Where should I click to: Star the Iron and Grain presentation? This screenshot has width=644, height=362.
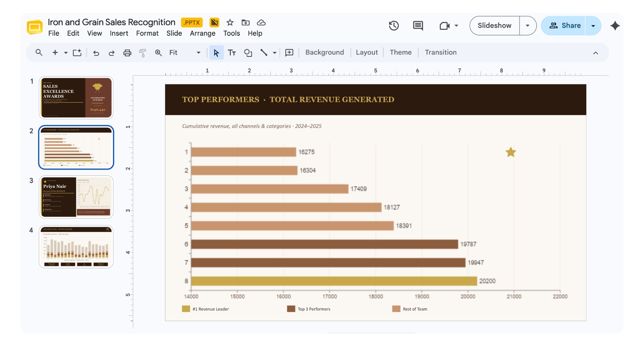[230, 22]
